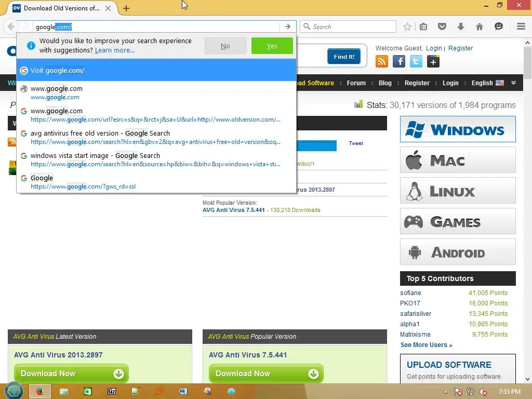The width and height of the screenshot is (532, 399).
Task: Open a new tab with plus button
Action: pyautogui.click(x=126, y=8)
